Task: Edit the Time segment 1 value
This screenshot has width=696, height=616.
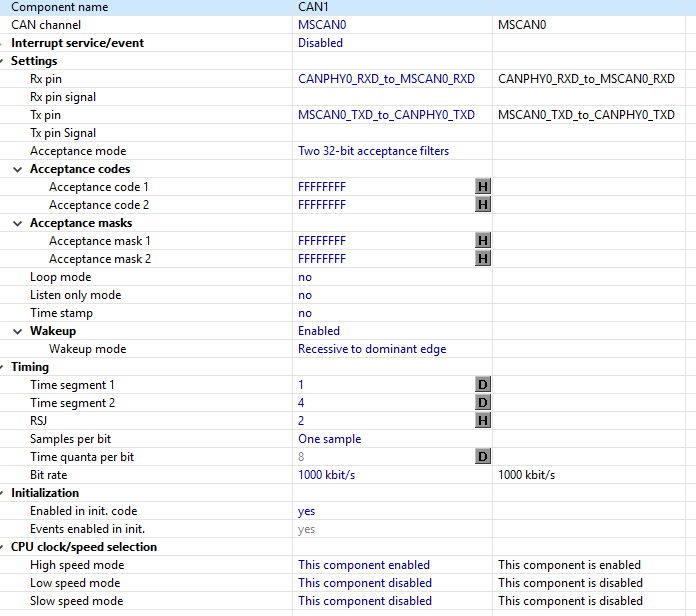Action: [x=301, y=385]
